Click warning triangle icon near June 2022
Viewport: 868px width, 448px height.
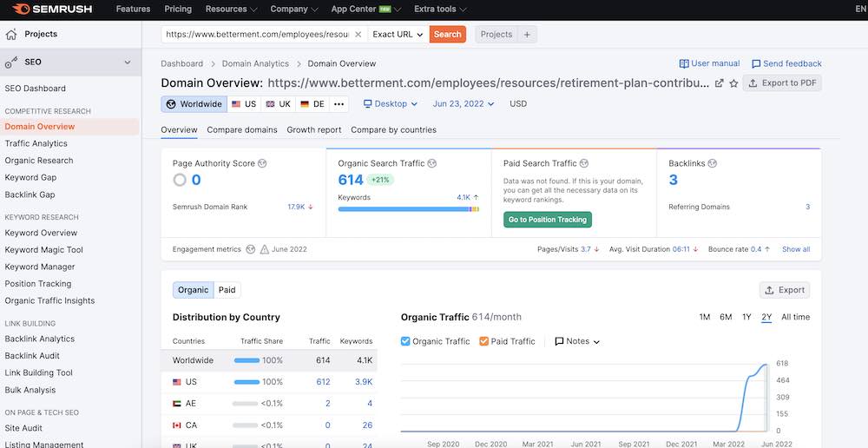tap(265, 249)
